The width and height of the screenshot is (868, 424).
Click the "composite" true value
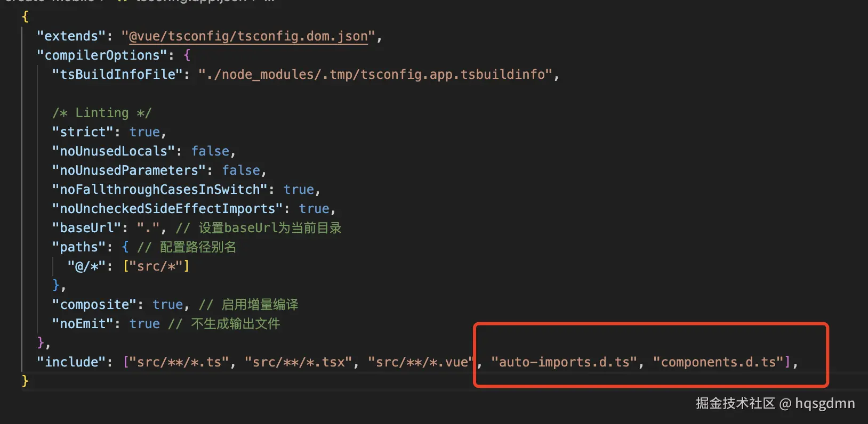click(167, 305)
